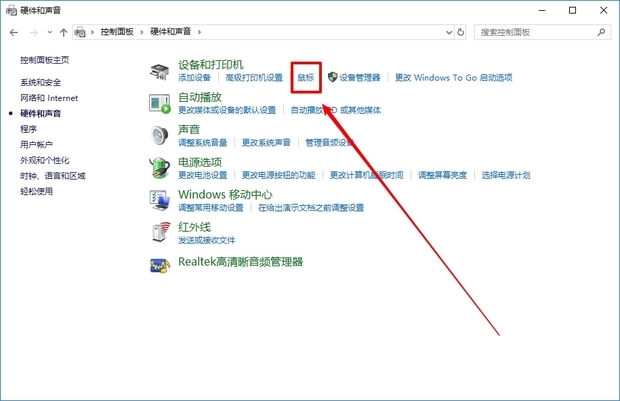
Task: Click the 调整系统音量 link
Action: [203, 142]
